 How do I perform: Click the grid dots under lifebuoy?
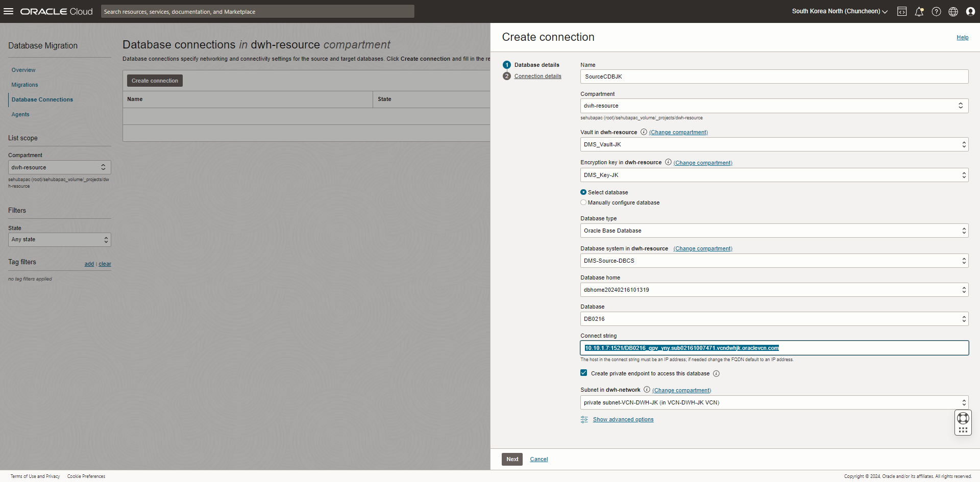click(x=963, y=430)
